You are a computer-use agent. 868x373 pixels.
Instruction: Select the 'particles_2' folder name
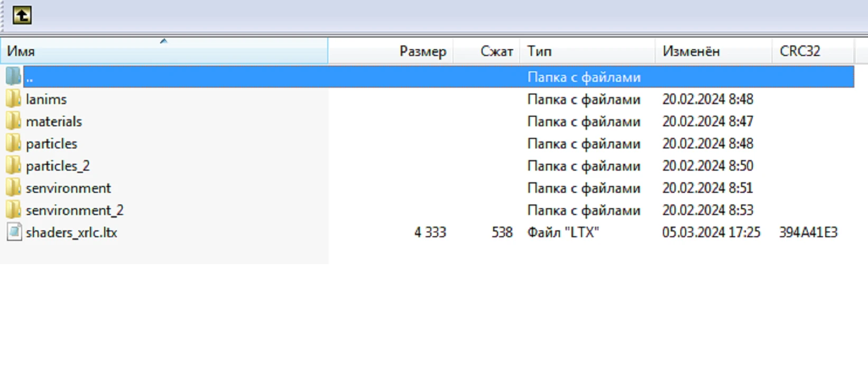pos(58,166)
